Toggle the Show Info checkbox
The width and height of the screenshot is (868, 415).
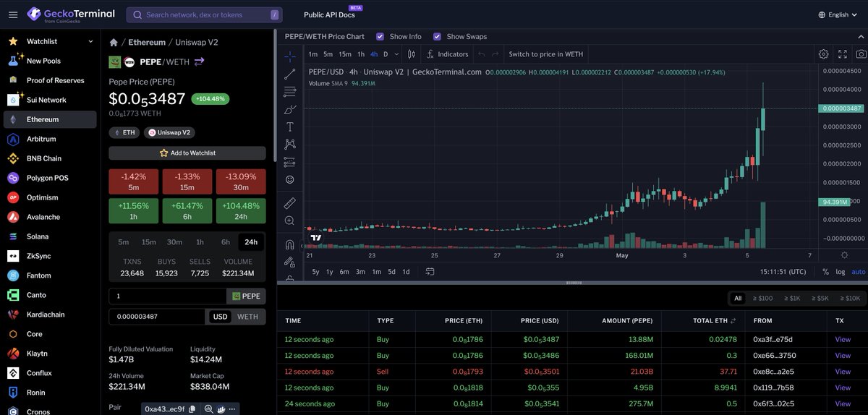380,36
